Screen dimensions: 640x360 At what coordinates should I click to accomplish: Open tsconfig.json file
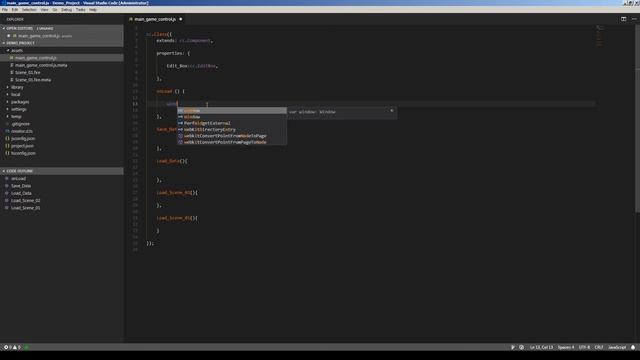tap(62, 153)
